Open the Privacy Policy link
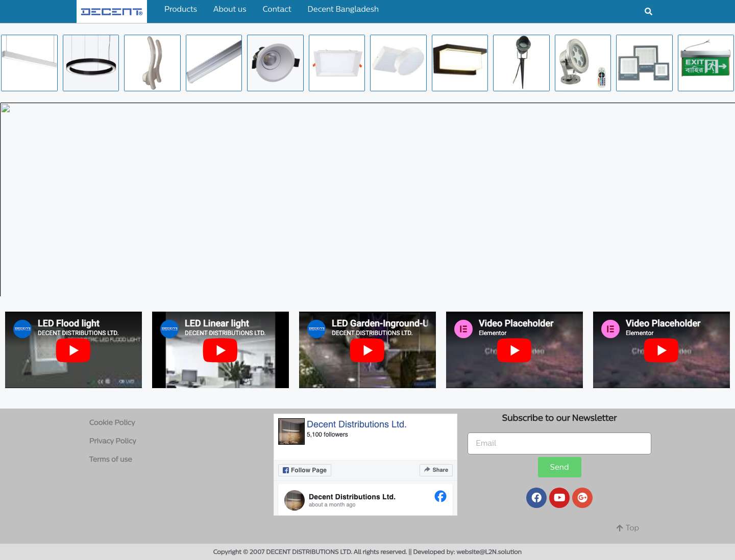The image size is (735, 560). pyautogui.click(x=113, y=441)
